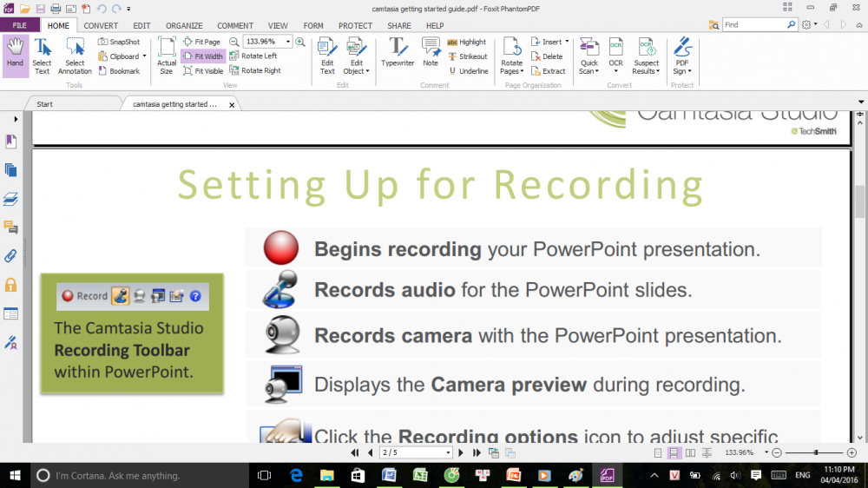Viewport: 868px width, 488px height.
Task: Switch to single page view mode
Action: (x=658, y=452)
